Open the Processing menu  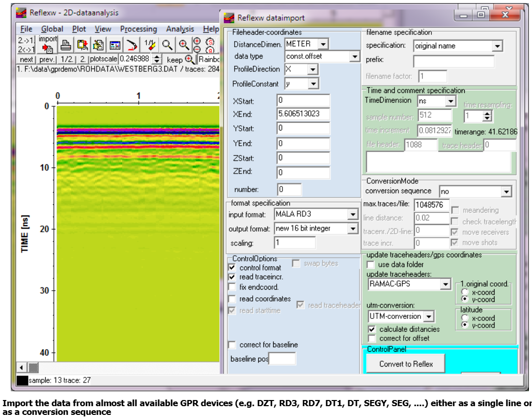pos(138,29)
